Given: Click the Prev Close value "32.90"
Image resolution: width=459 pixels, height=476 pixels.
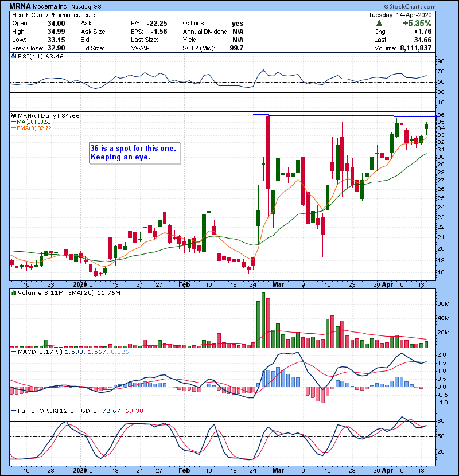Looking at the screenshot, I should pyautogui.click(x=56, y=48).
